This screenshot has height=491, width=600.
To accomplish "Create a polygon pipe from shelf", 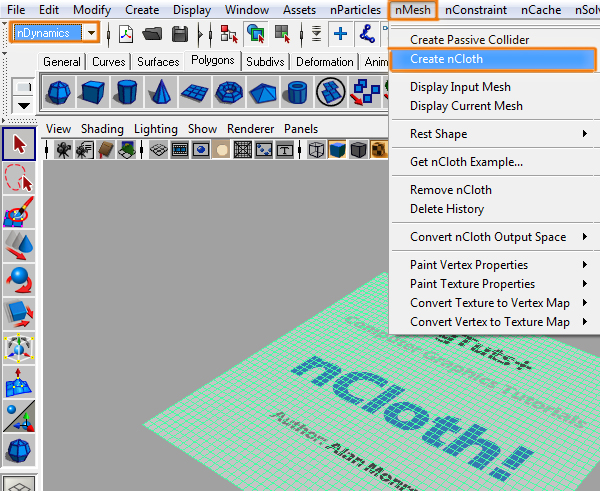I will [x=297, y=92].
